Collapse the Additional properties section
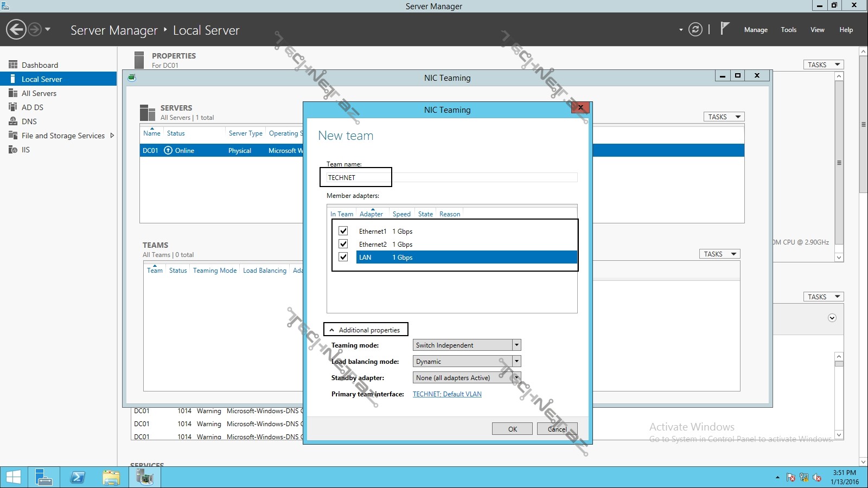 [x=332, y=330]
